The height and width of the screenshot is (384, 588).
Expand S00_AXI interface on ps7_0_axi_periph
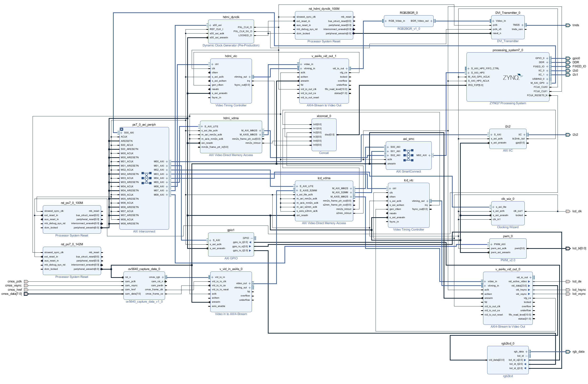click(121, 133)
